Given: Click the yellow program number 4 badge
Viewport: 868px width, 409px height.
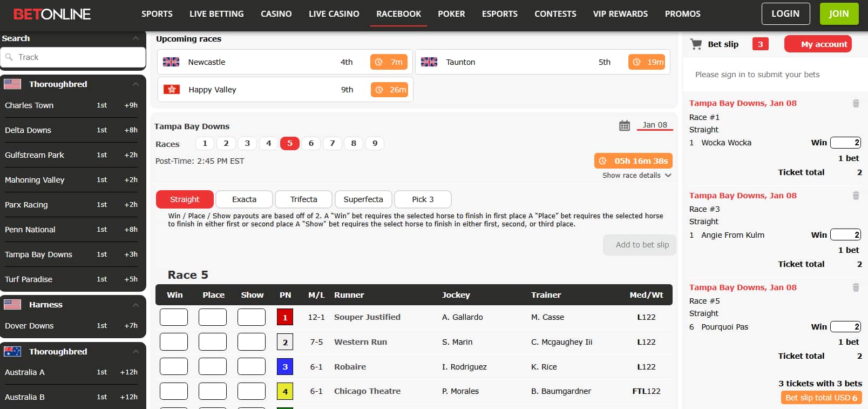Looking at the screenshot, I should (285, 391).
